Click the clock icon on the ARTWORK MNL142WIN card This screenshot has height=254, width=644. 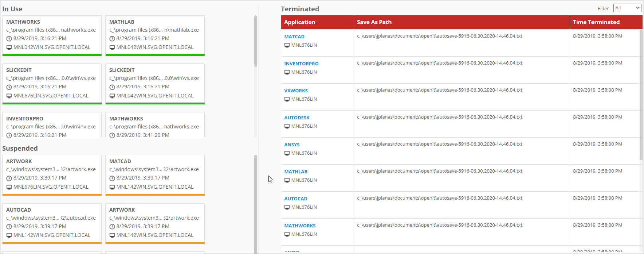112,227
